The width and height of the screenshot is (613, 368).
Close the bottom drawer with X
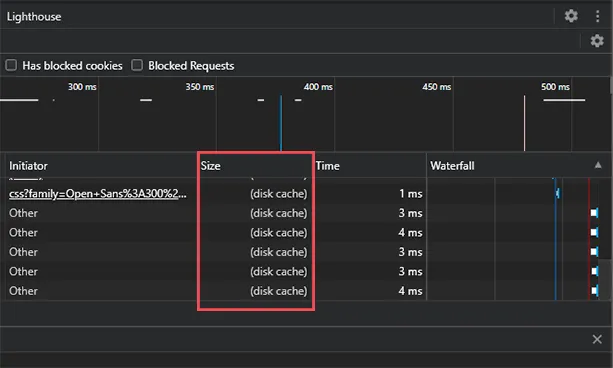tap(597, 339)
